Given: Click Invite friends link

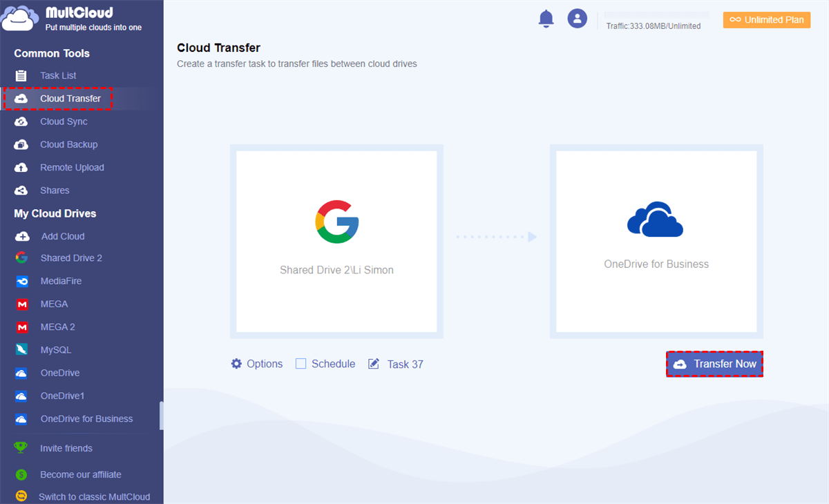Looking at the screenshot, I should [66, 448].
